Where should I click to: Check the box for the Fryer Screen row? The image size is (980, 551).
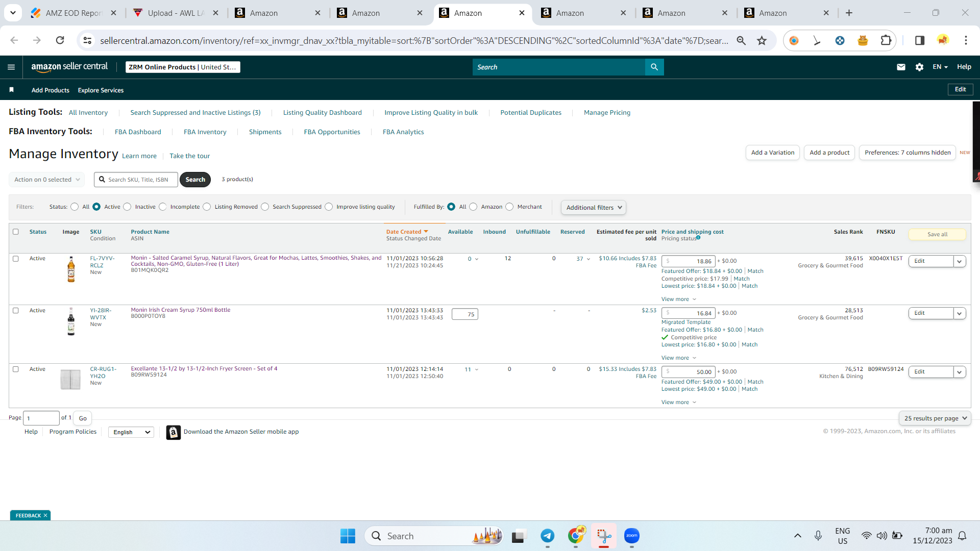click(15, 369)
